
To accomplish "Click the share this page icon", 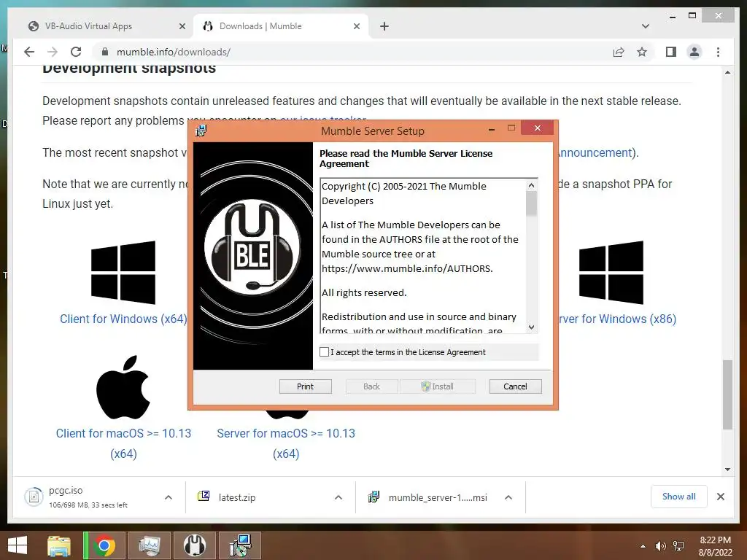I will tap(619, 52).
